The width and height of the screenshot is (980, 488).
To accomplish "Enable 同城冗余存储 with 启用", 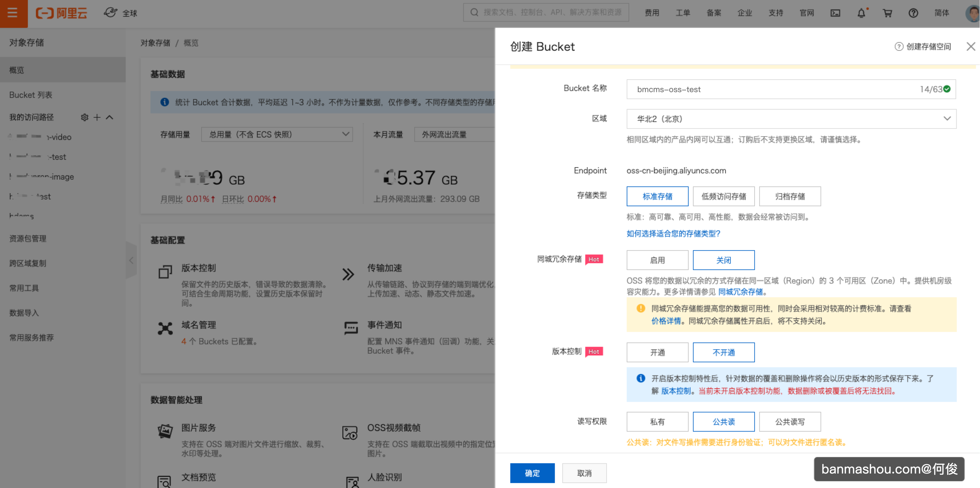I will pos(657,260).
